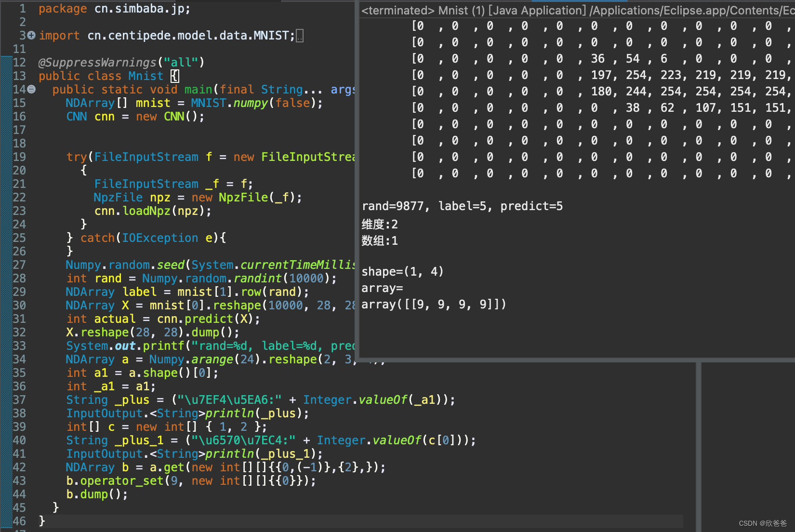Screen dimensions: 795x532
Task: Click the 'cnn.loadNpz(npz);' statement
Action: point(153,211)
